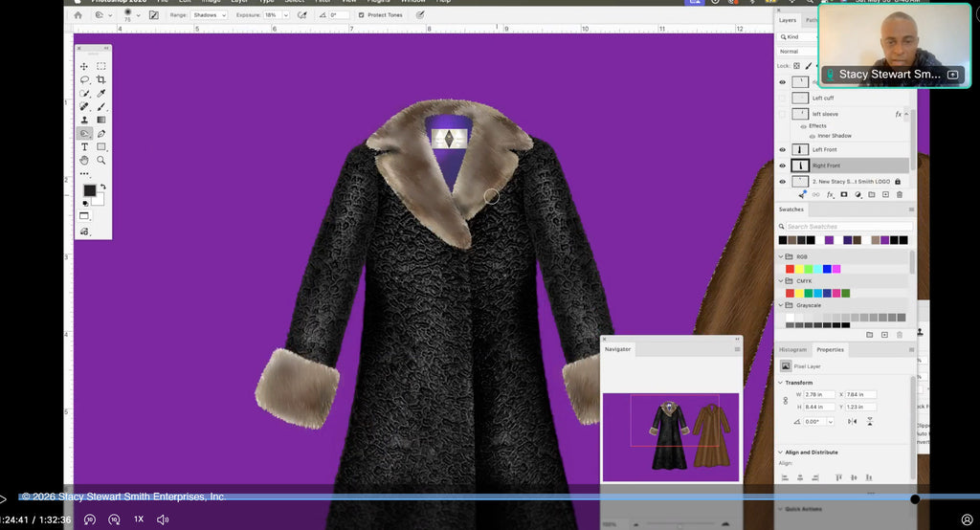Pick the red swatch in RGB group
The height and width of the screenshot is (530, 980).
790,270
